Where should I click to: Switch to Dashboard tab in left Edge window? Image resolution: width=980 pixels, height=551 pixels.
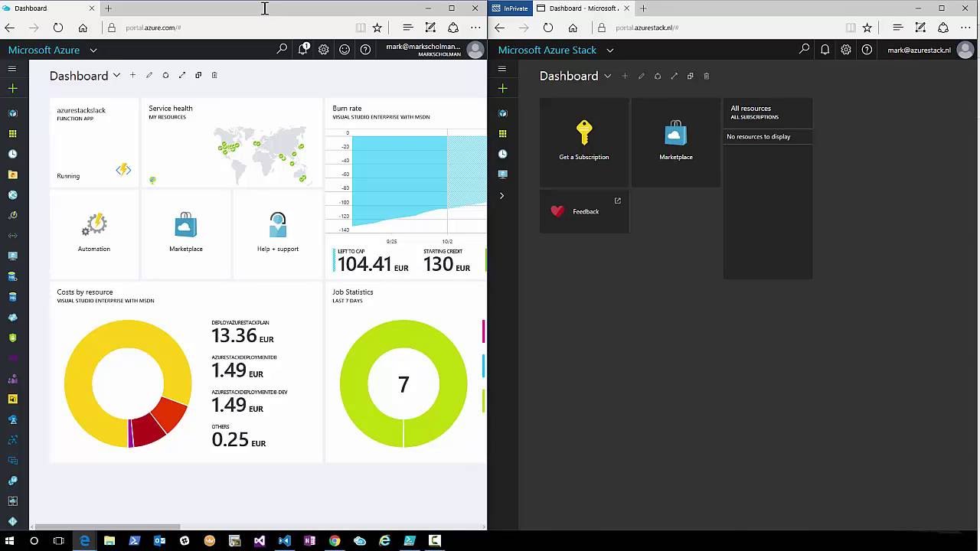(x=50, y=8)
